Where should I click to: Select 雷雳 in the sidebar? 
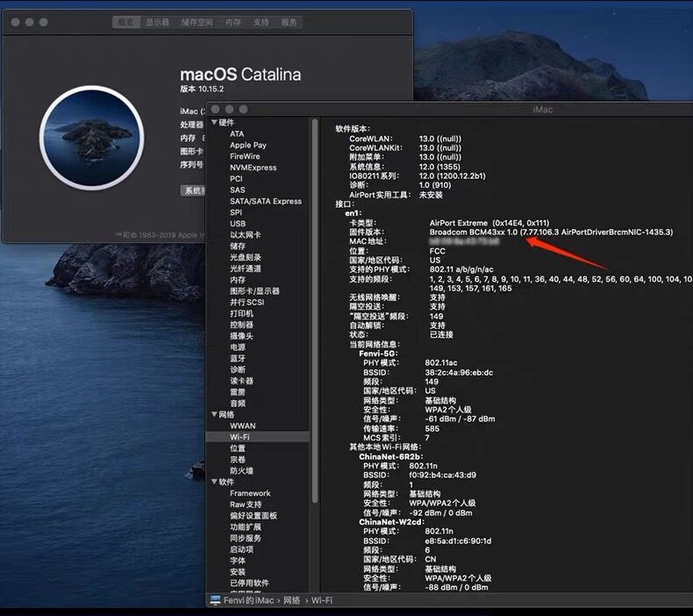[238, 391]
